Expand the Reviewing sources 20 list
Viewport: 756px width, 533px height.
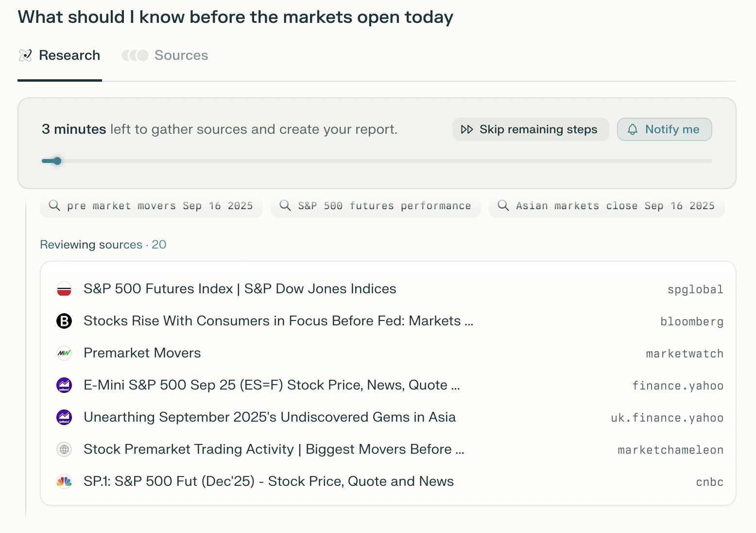(103, 245)
